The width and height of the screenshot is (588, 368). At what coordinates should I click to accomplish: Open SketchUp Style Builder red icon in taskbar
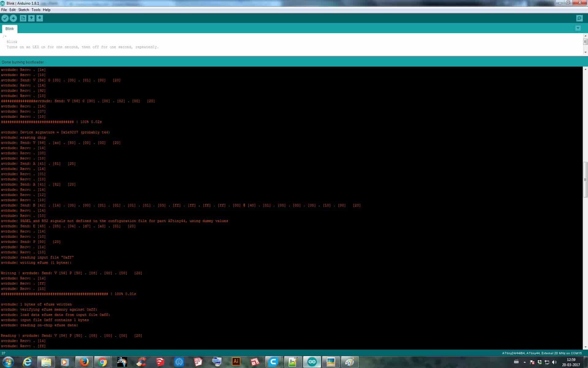coord(255,362)
